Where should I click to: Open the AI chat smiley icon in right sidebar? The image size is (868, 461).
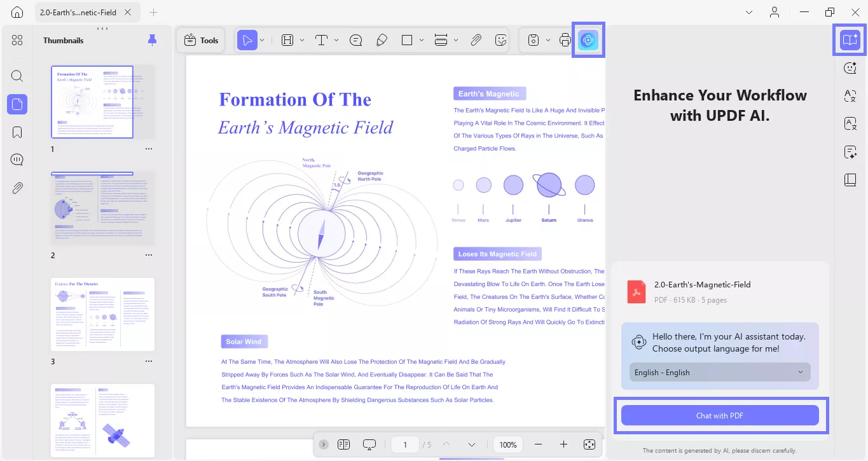(850, 68)
